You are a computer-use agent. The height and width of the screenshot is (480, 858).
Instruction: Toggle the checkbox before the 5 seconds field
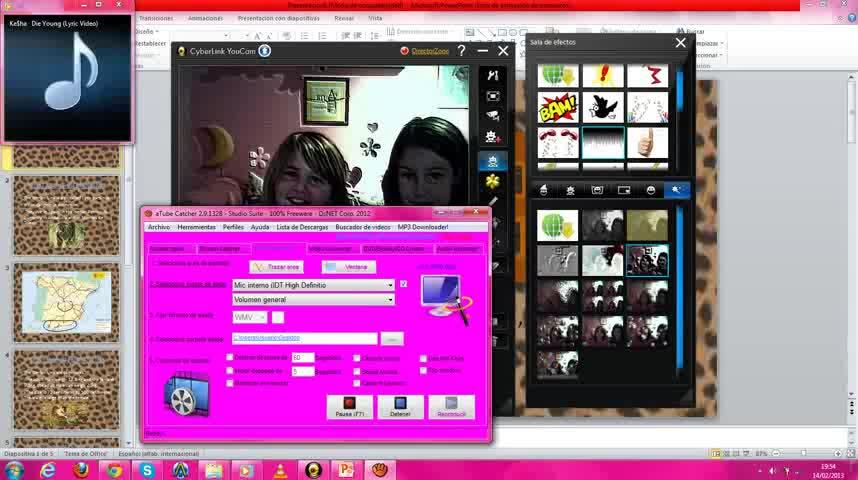(230, 371)
